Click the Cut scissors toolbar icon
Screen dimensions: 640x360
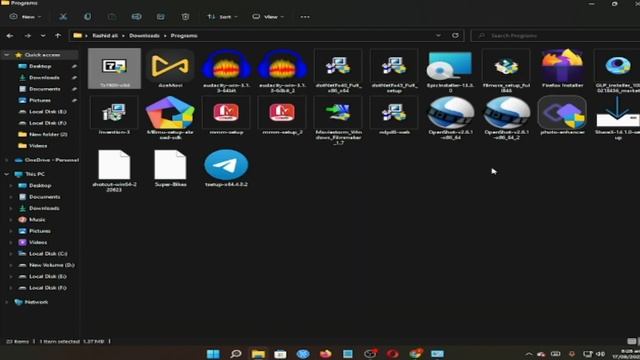(x=63, y=17)
